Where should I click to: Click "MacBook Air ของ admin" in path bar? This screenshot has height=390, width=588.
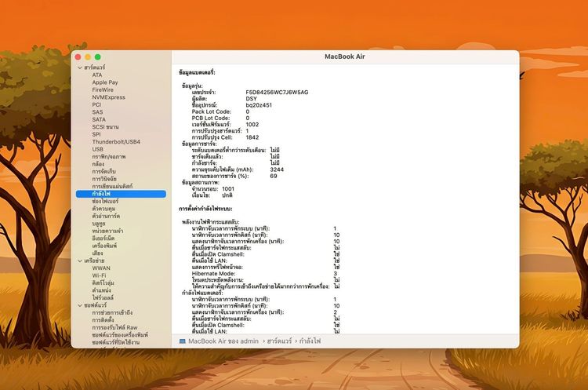223,341
